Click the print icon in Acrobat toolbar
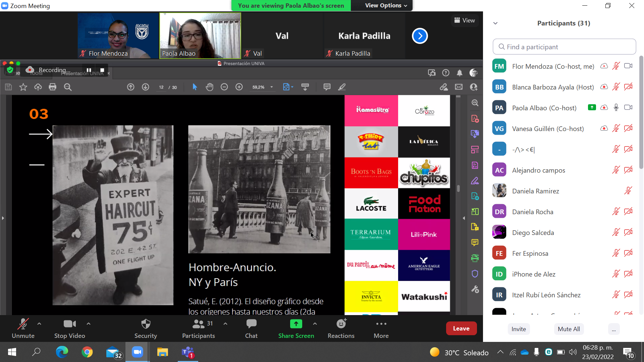This screenshot has height=362, width=644. tap(53, 87)
